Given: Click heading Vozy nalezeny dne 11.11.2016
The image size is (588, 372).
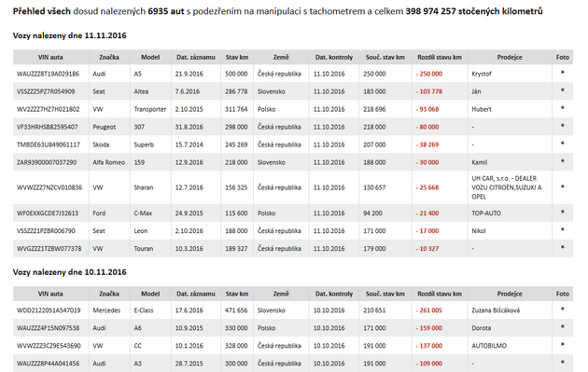Looking at the screenshot, I should tap(70, 35).
